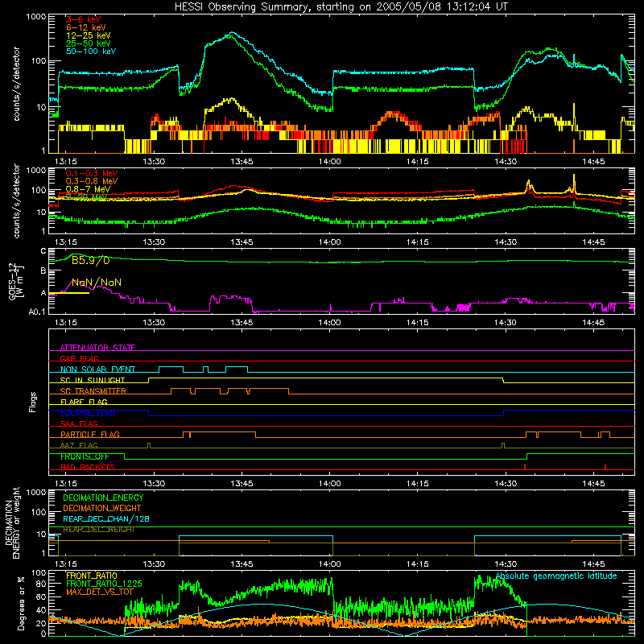Viewport: 644px width, 644px height.
Task: Click the first bad packet marker in BAD_PACKETS row
Action: point(525,467)
